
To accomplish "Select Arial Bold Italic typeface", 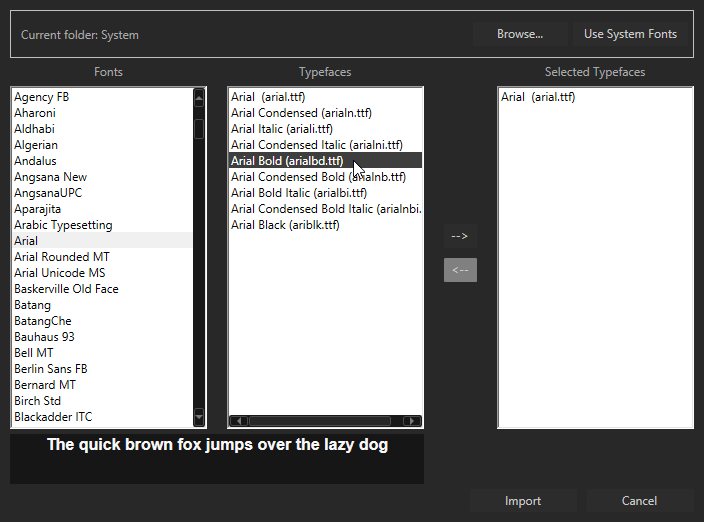I will 298,193.
